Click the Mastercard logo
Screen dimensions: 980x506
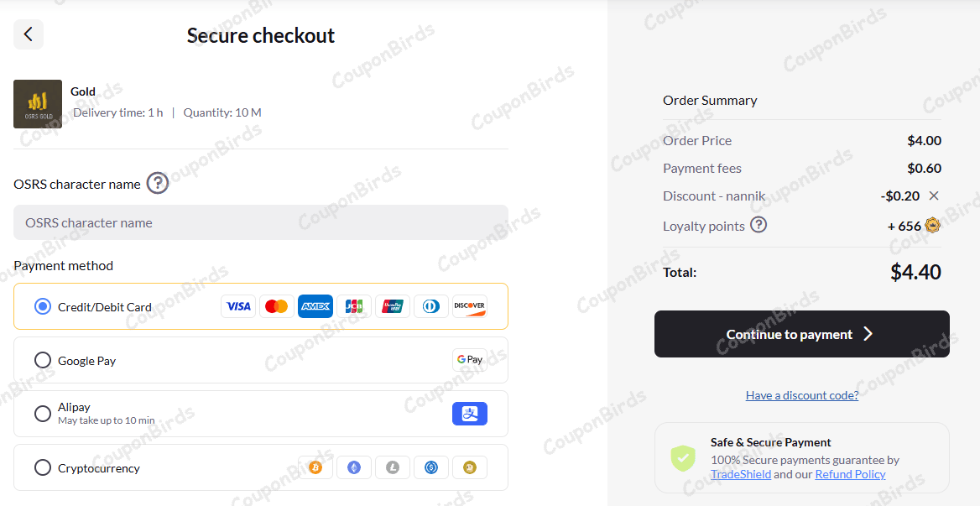tap(276, 306)
